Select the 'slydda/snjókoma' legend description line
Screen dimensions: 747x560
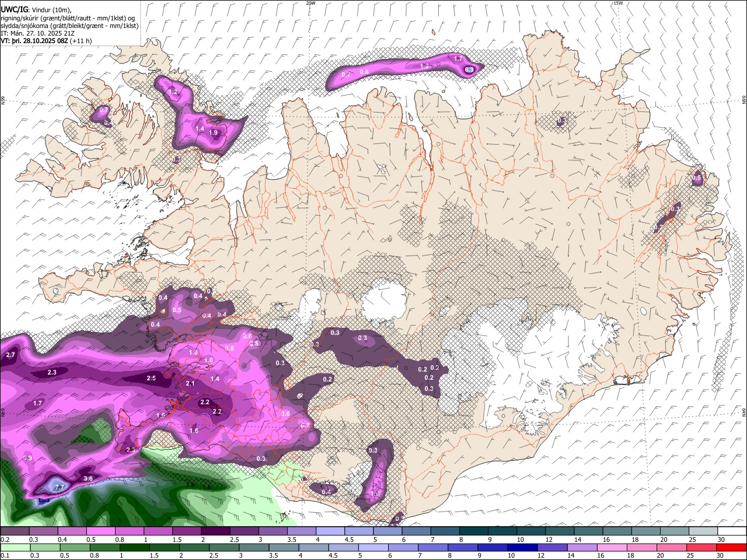click(x=69, y=26)
